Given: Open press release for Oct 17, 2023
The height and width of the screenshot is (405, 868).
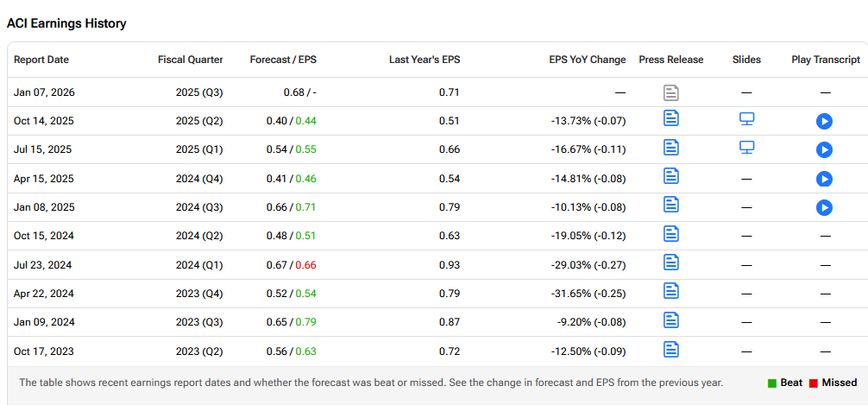Looking at the screenshot, I should click(671, 349).
